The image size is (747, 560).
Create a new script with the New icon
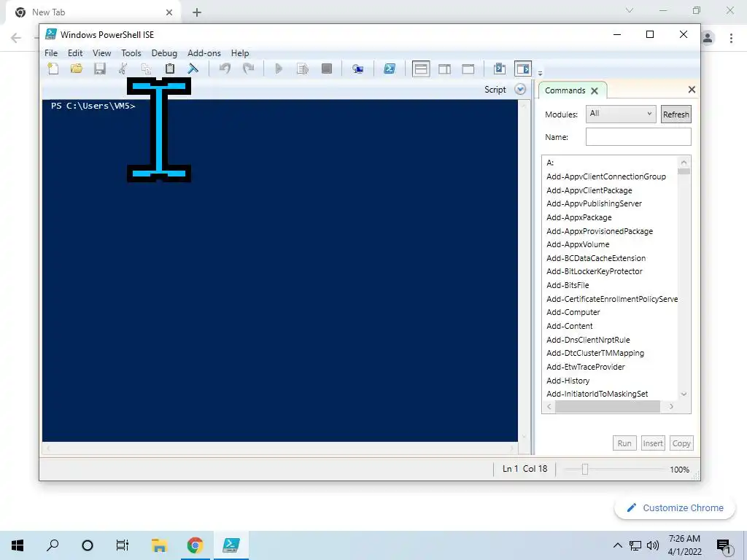coord(53,69)
